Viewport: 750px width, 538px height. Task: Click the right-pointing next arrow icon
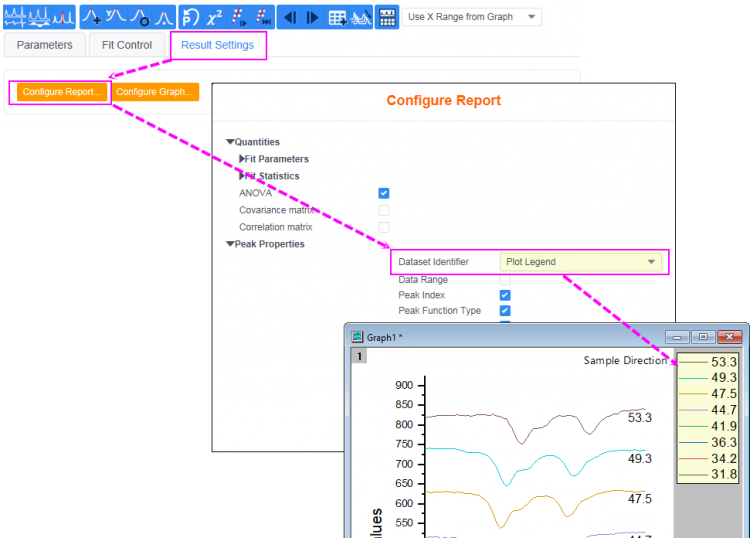pyautogui.click(x=312, y=17)
